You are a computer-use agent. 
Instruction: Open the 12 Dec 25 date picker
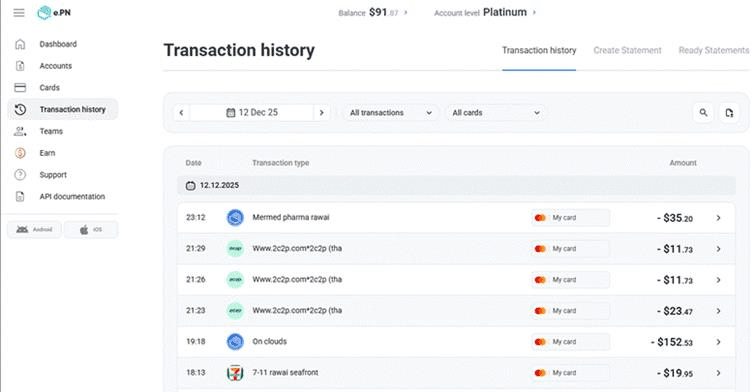coord(252,113)
